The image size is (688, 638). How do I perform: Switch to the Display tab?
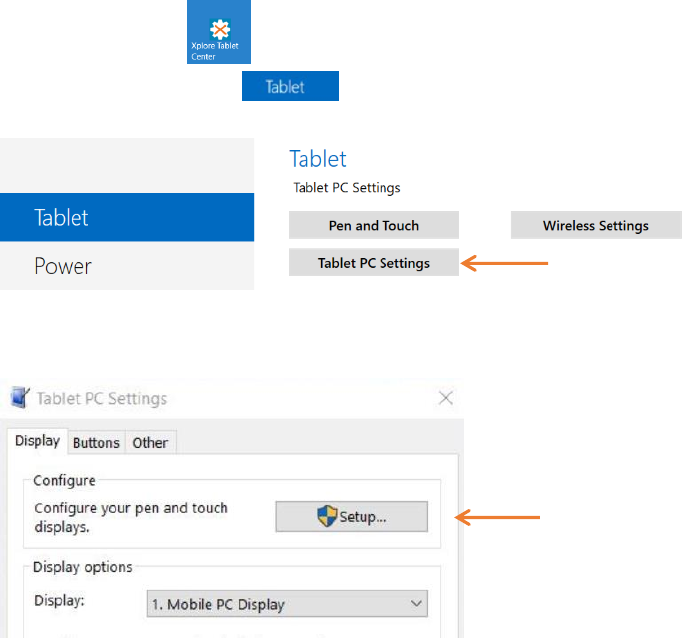pos(37,441)
